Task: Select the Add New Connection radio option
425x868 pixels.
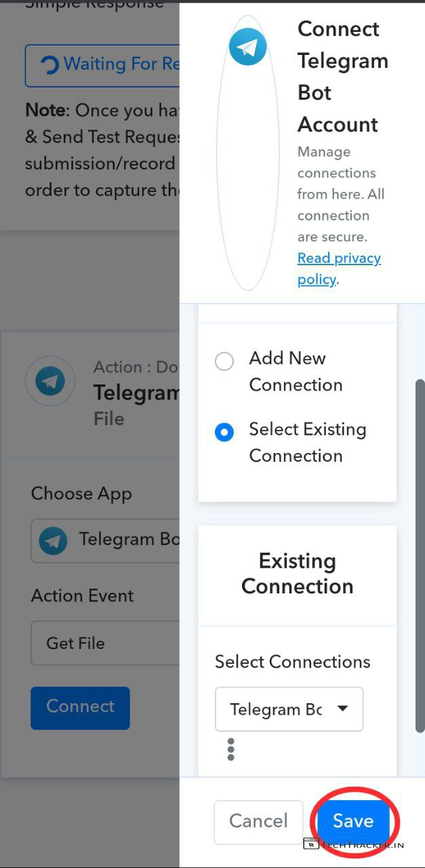Action: coord(224,361)
